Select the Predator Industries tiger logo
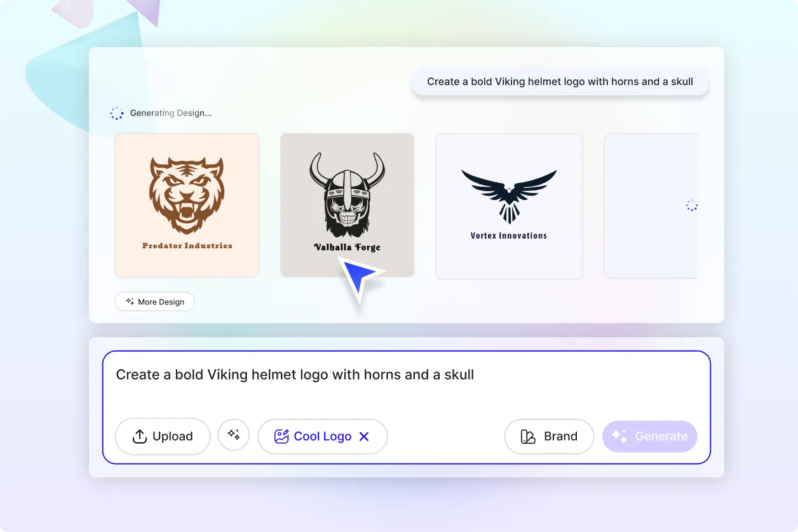Viewport: 798px width, 532px height. (x=187, y=205)
